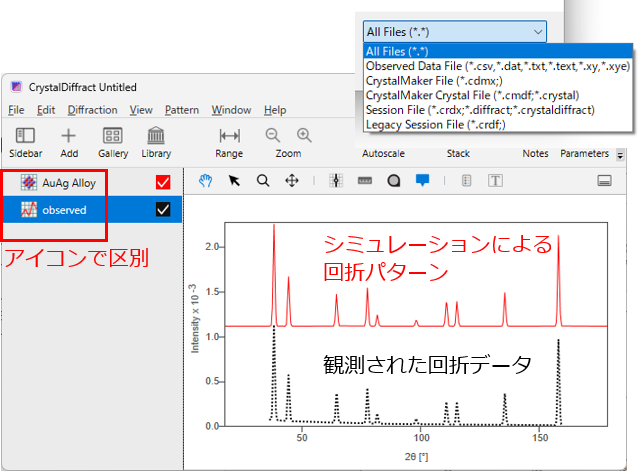
Task: Open the Pattern menu
Action: (182, 110)
